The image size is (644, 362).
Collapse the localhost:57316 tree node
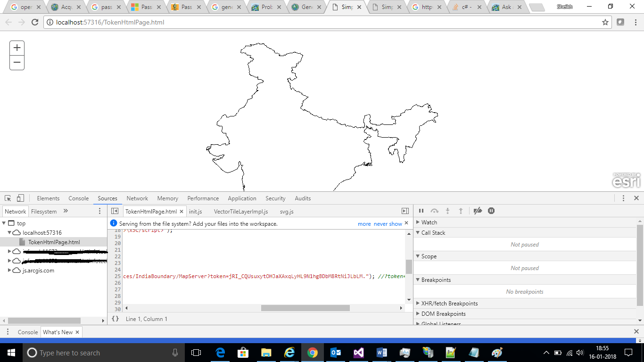pos(9,233)
